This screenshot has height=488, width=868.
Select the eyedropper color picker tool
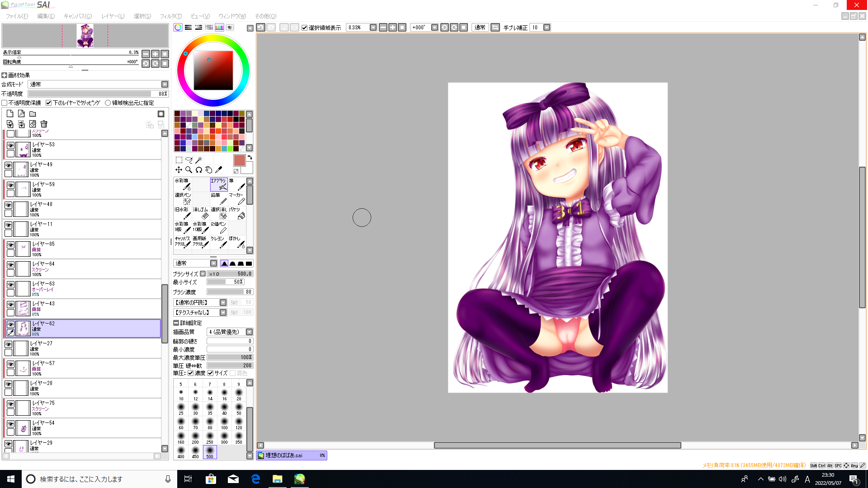pyautogui.click(x=218, y=170)
